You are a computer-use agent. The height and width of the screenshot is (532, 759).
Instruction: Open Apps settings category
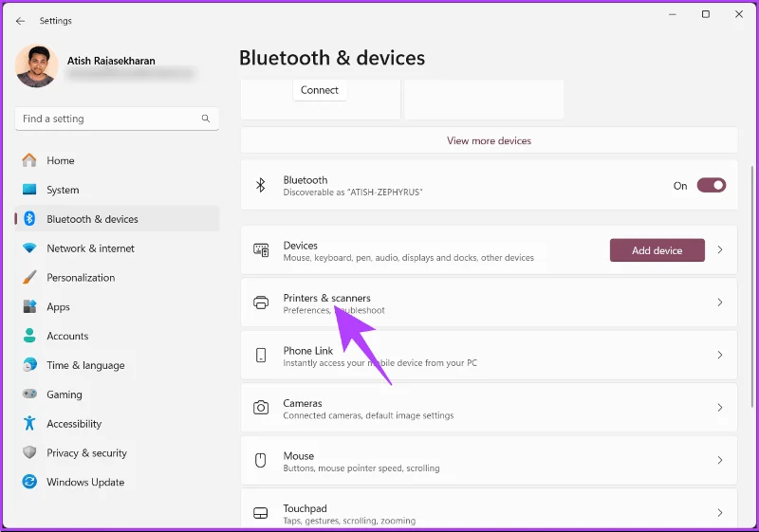tap(117, 307)
